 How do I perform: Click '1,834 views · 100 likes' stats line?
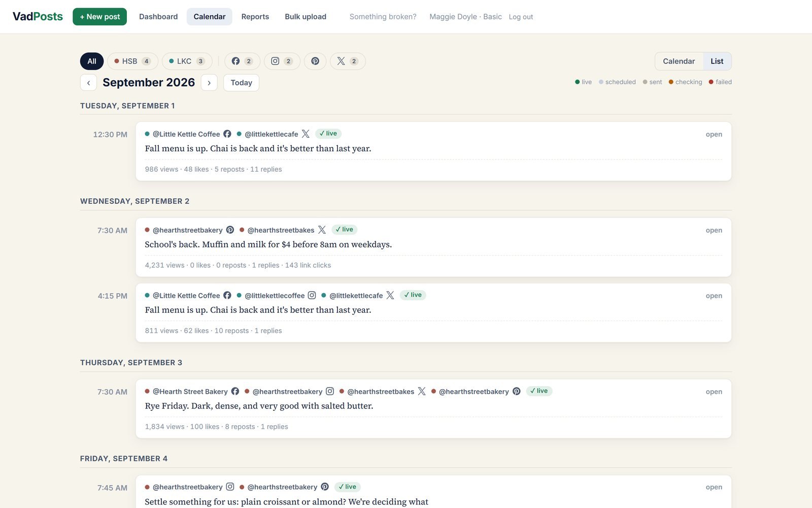pyautogui.click(x=216, y=427)
